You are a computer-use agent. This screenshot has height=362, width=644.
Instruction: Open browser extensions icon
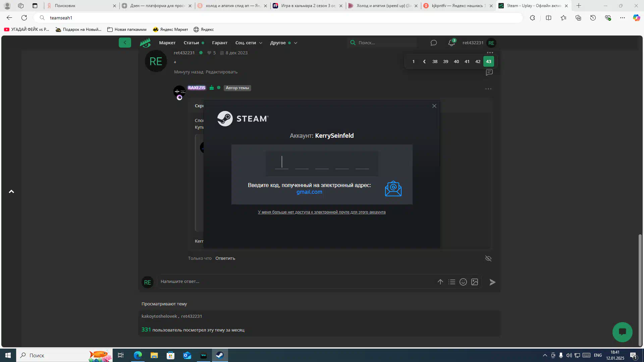(x=532, y=18)
